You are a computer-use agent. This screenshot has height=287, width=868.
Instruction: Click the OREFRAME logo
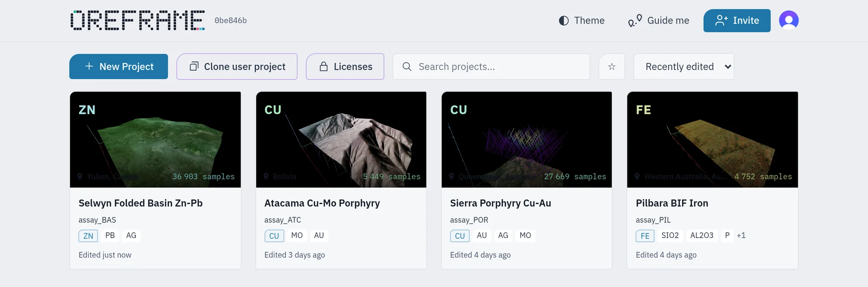[138, 20]
